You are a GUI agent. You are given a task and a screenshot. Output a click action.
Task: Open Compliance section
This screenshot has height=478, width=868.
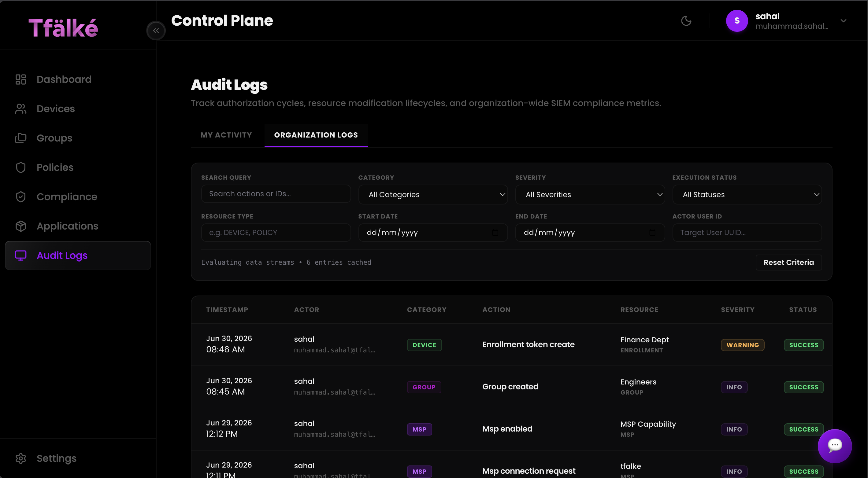point(78,197)
